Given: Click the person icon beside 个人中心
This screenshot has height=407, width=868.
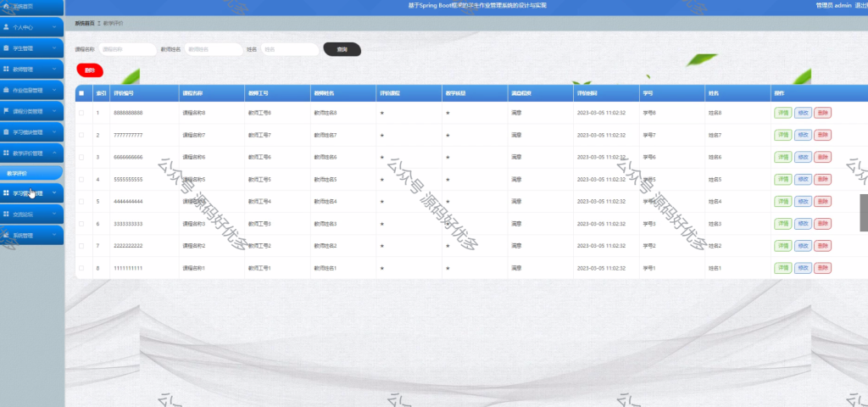Looking at the screenshot, I should coord(6,26).
